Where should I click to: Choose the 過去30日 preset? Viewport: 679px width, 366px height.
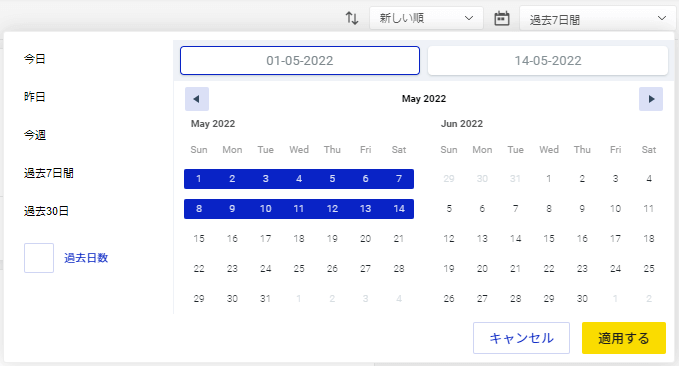tap(46, 211)
